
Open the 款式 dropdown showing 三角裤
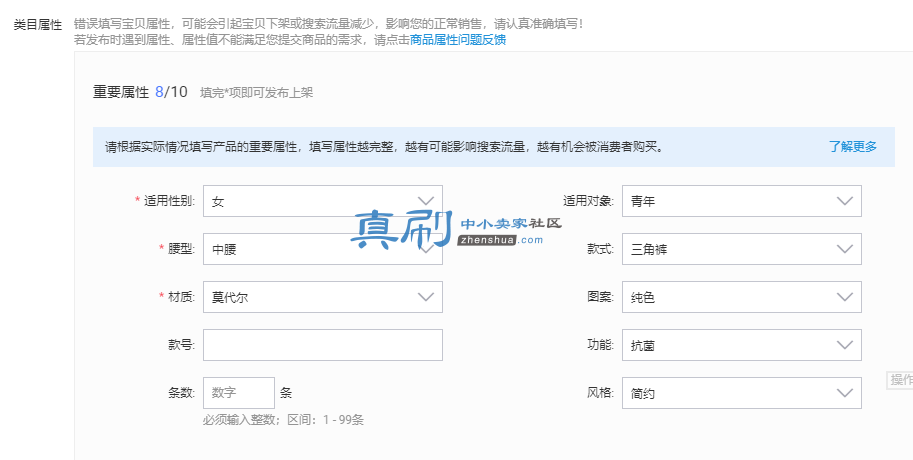pyautogui.click(x=741, y=249)
